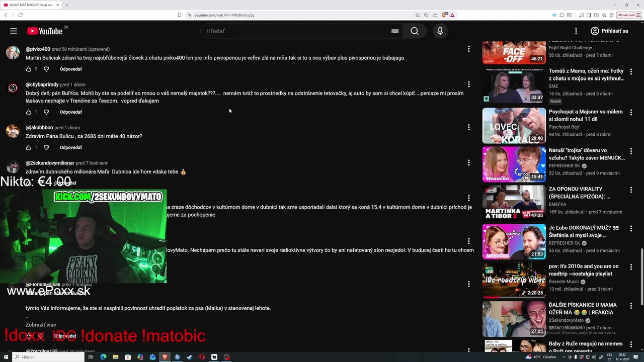Screen dimensions: 644x362
Task: Go to the YouTube home logo
Action: click(45, 31)
